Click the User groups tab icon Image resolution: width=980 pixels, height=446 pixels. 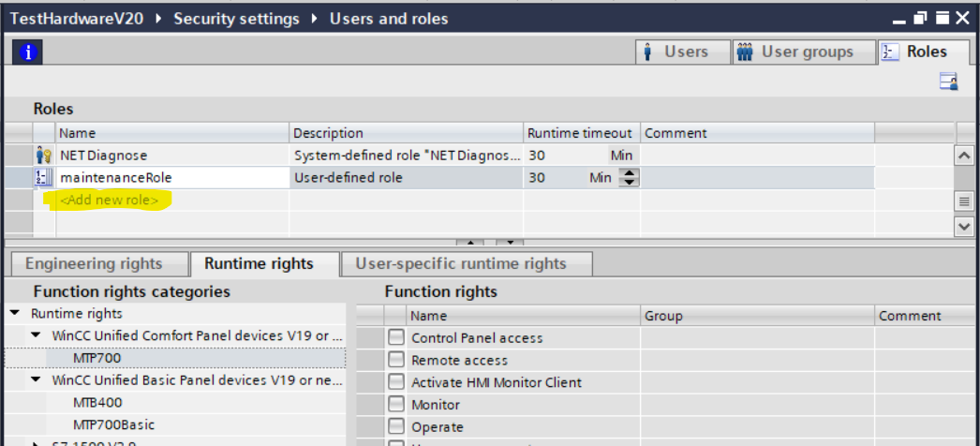pos(745,52)
